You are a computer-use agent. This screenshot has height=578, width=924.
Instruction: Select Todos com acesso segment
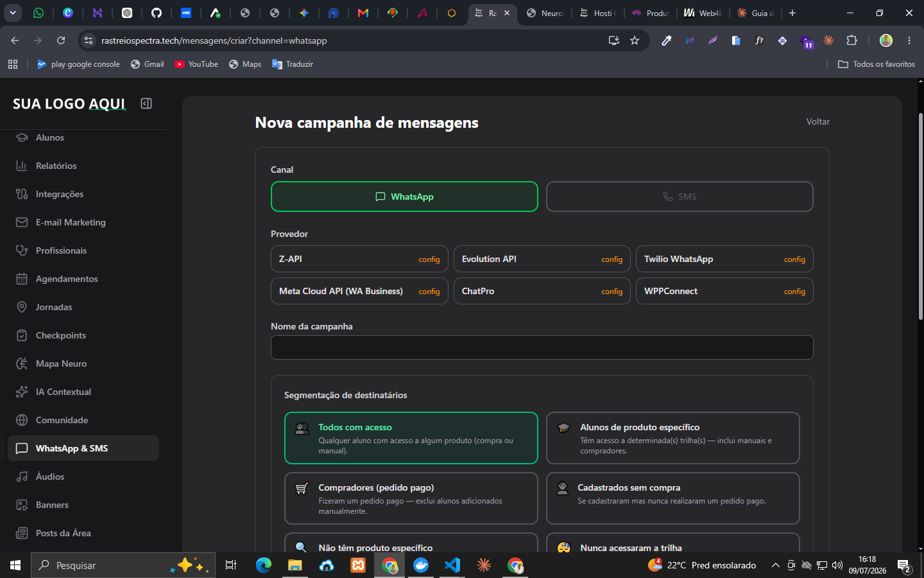point(411,438)
